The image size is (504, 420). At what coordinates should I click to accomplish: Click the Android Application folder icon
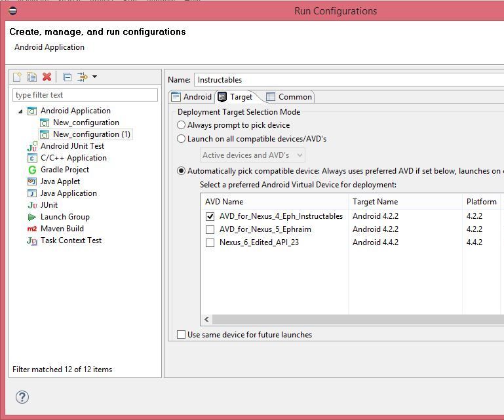coord(32,111)
